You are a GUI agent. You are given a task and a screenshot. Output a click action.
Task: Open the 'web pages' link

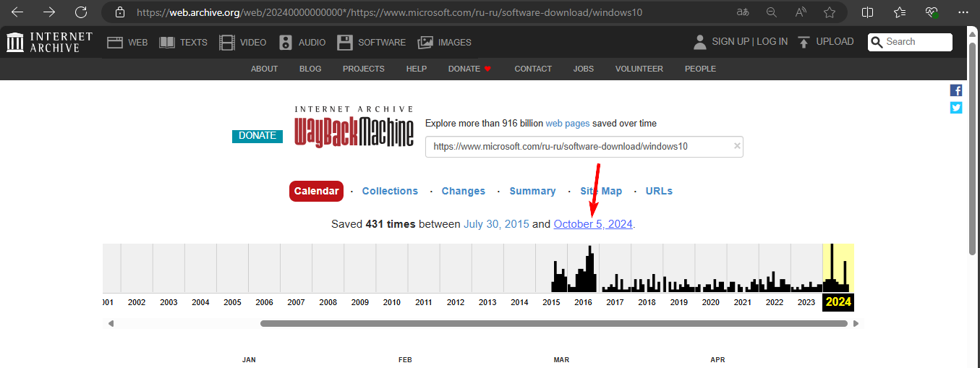pyautogui.click(x=568, y=124)
